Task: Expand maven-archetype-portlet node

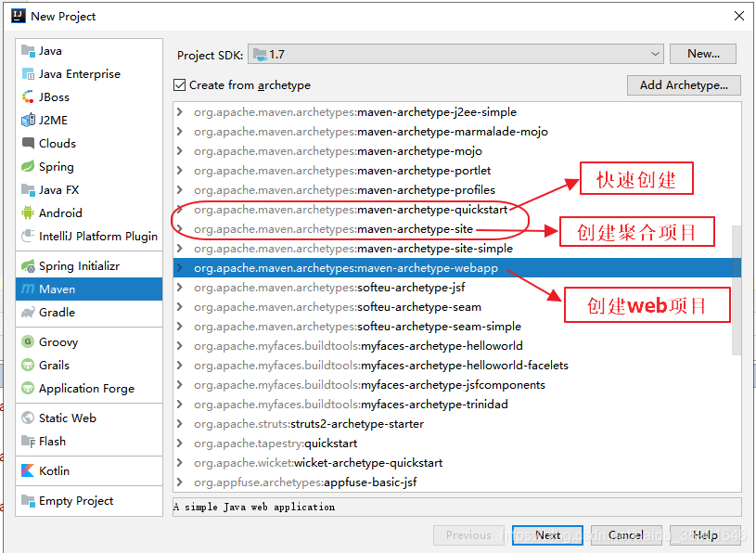Action: pos(180,170)
